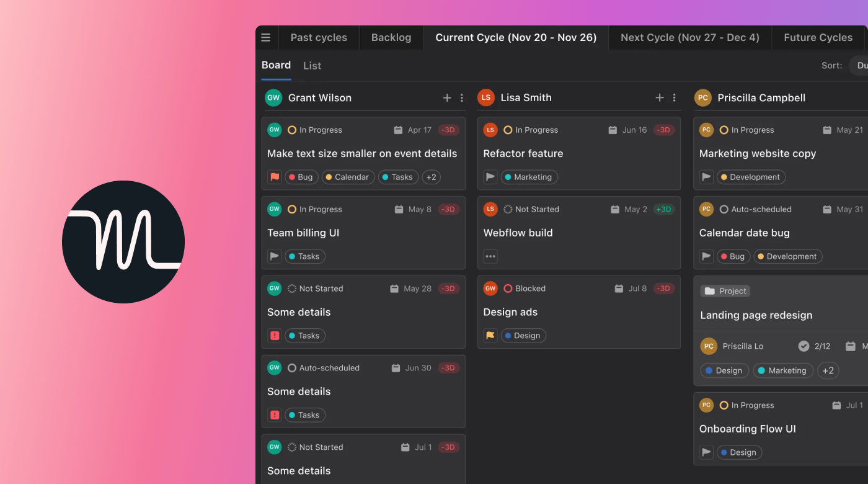Click priority flag on Team billing UI card

click(x=275, y=256)
